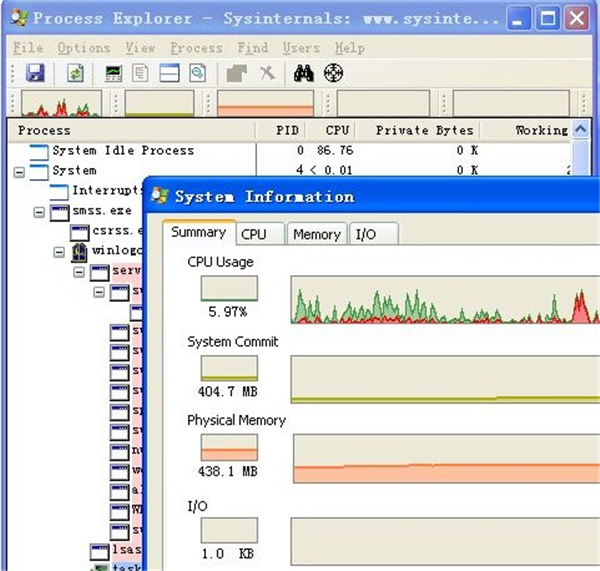Click the Physical Memory usage gauge

coord(229,447)
